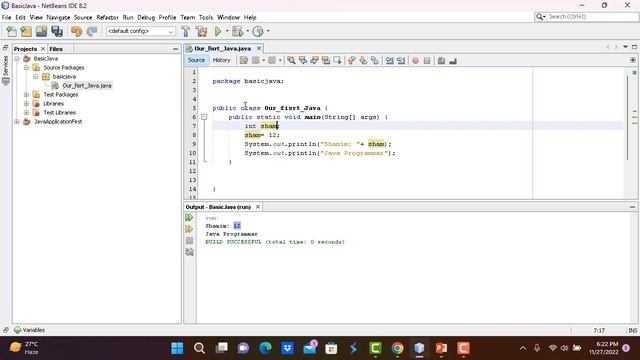Click the editor vertical scrollbar
Image resolution: width=640 pixels, height=360 pixels.
click(x=627, y=118)
